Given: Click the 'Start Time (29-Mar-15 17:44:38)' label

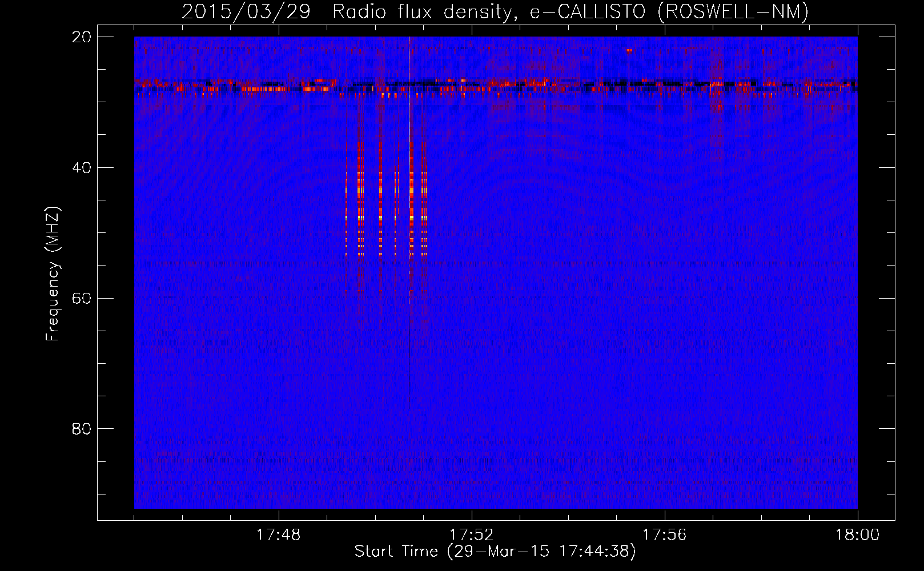Looking at the screenshot, I should click(x=495, y=552).
